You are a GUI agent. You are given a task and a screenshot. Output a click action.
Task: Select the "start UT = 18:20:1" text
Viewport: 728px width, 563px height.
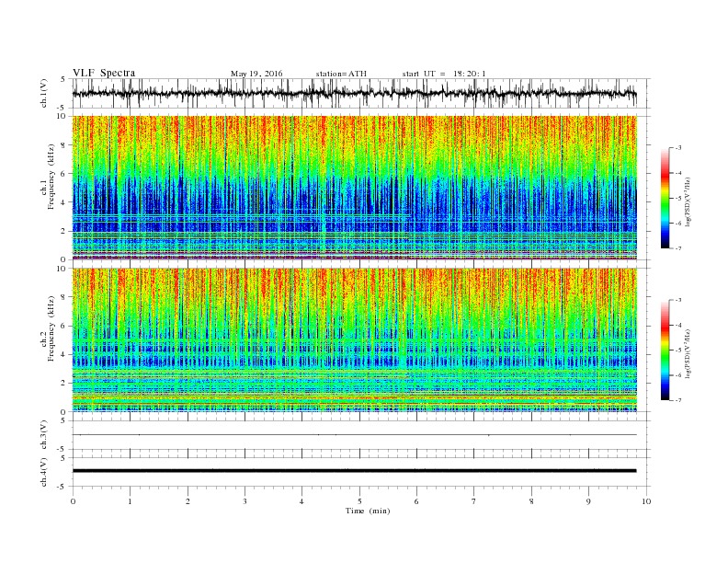(x=444, y=74)
